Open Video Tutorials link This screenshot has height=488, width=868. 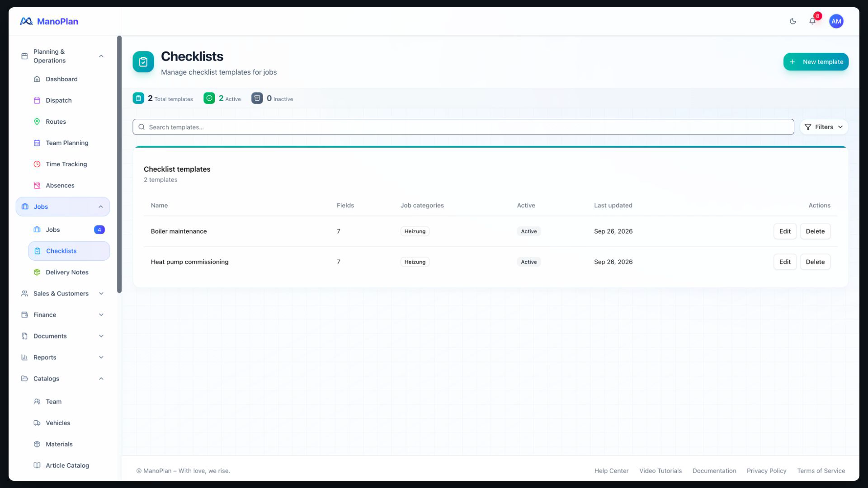(x=660, y=471)
